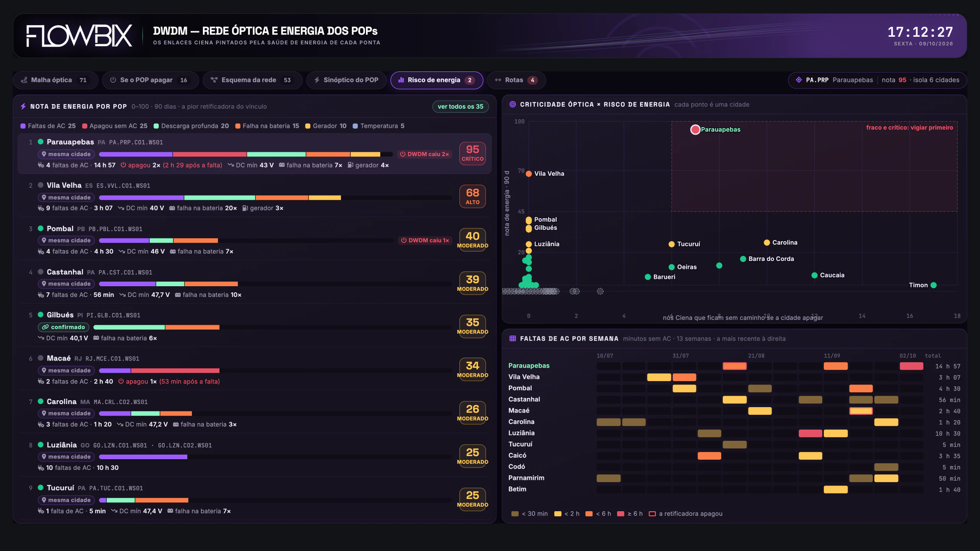
Task: Click Caicó row label in weekly heatmap
Action: point(517,455)
